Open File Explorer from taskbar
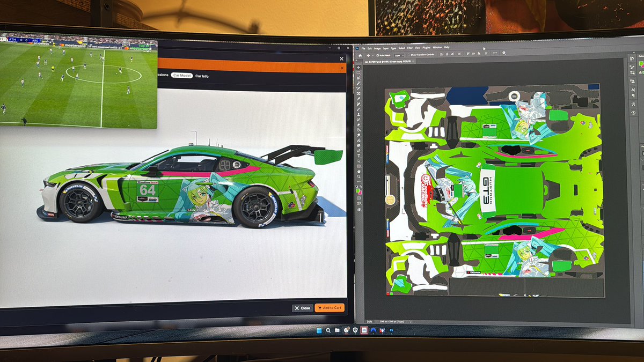The image size is (644, 362). coord(337,330)
